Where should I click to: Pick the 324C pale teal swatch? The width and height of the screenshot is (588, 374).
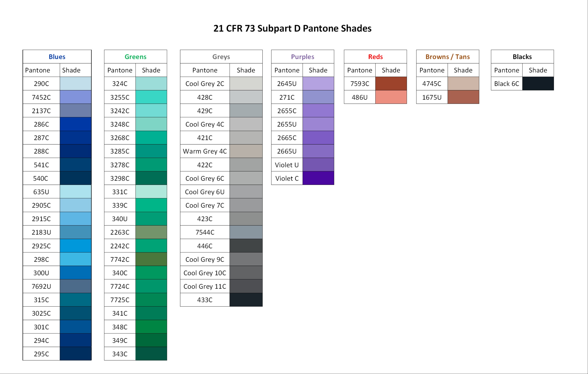click(x=151, y=84)
